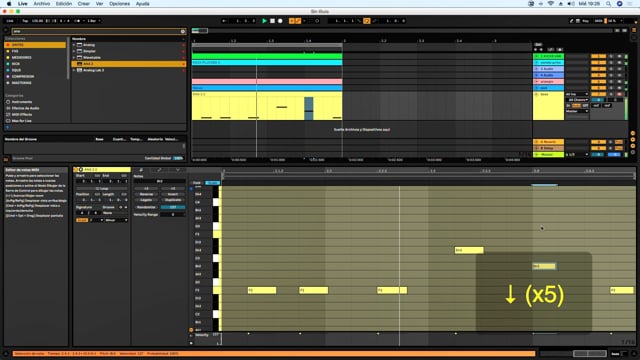Viewport: 640px width, 360px height.
Task: Toggle the Scale button in the clip panel
Action: (82, 220)
